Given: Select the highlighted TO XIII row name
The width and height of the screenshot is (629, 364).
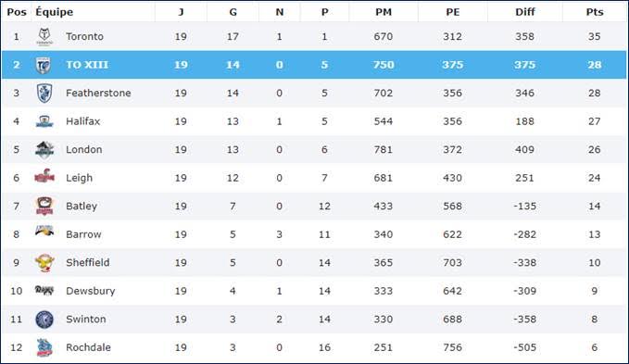Looking at the screenshot, I should [x=87, y=65].
